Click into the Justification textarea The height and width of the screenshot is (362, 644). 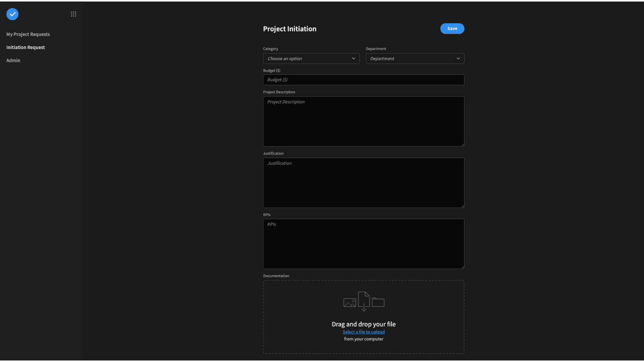[x=363, y=183]
